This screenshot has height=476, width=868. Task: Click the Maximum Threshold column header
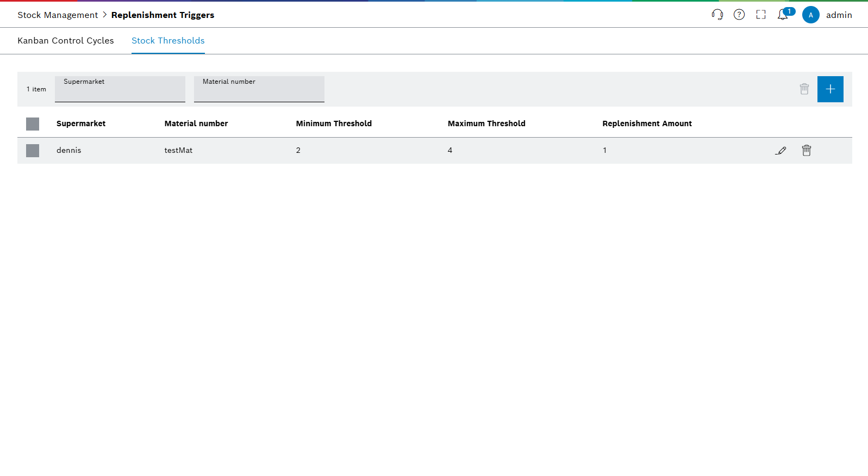(486, 123)
